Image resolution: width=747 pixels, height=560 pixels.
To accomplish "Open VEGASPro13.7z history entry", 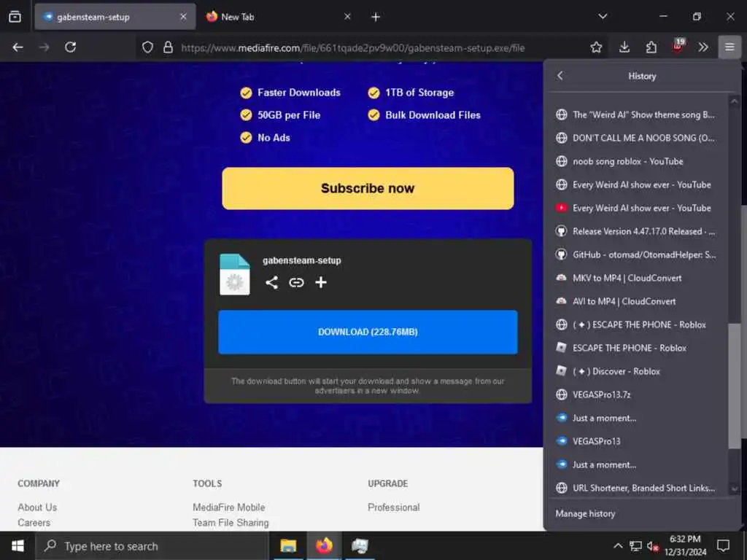I will tap(638, 394).
